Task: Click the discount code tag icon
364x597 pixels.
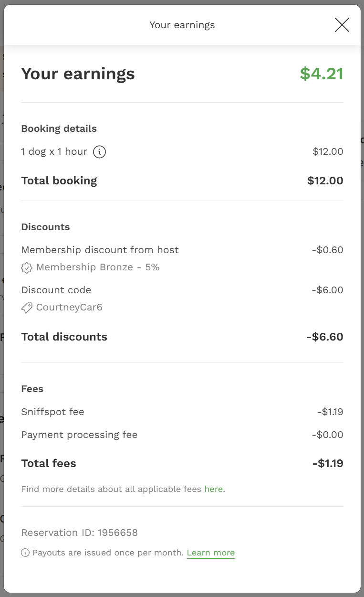Action: pos(27,308)
